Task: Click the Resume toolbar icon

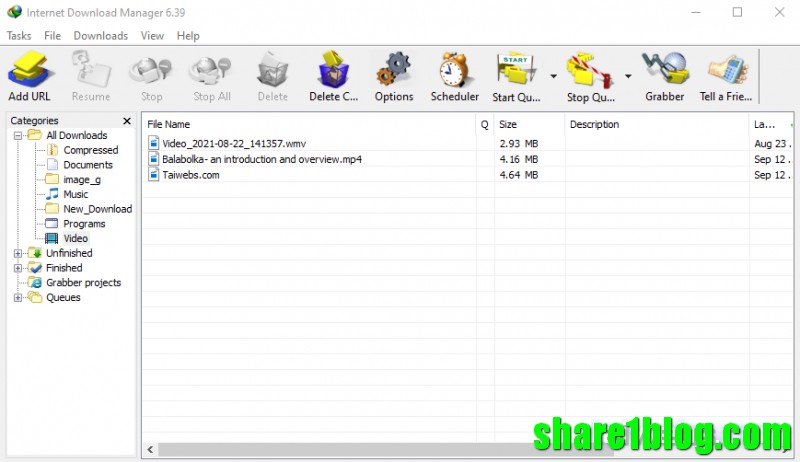Action: pos(91,69)
